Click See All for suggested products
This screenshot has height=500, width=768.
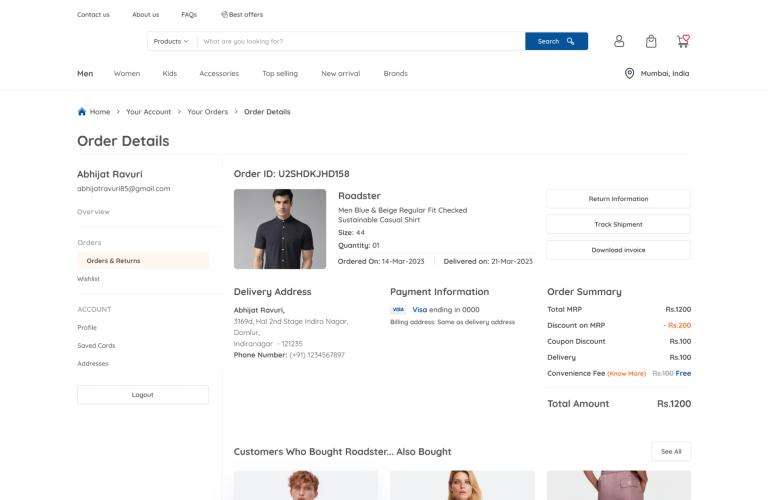(671, 452)
